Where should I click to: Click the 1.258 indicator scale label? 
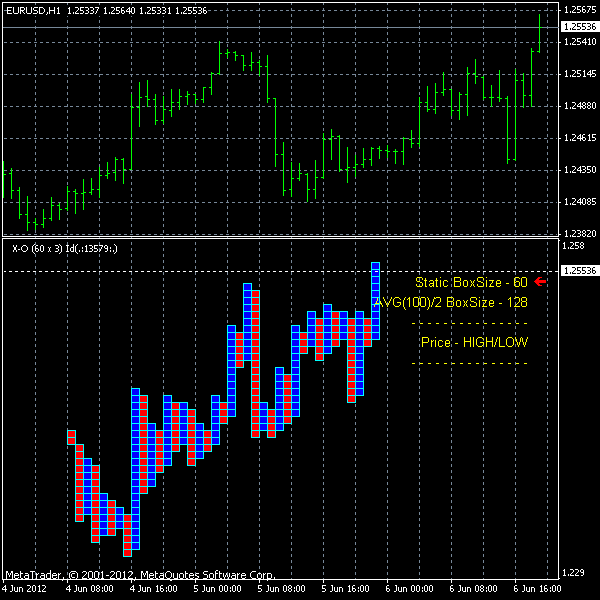point(573,246)
